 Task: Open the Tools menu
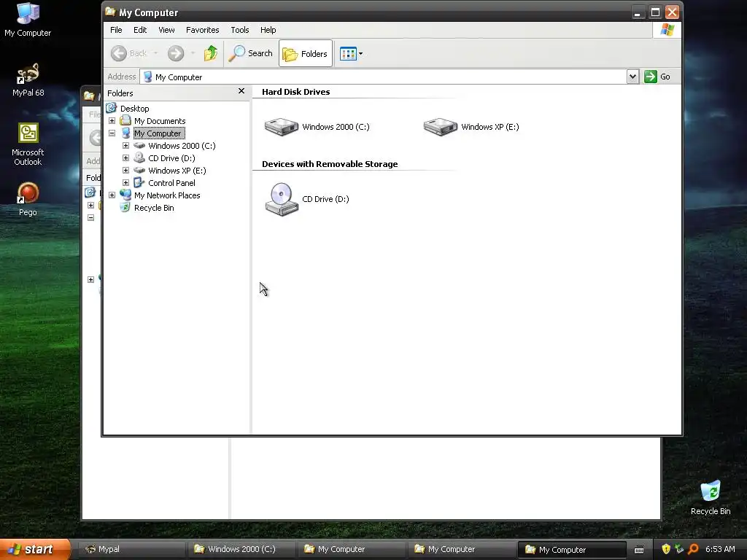pyautogui.click(x=239, y=30)
